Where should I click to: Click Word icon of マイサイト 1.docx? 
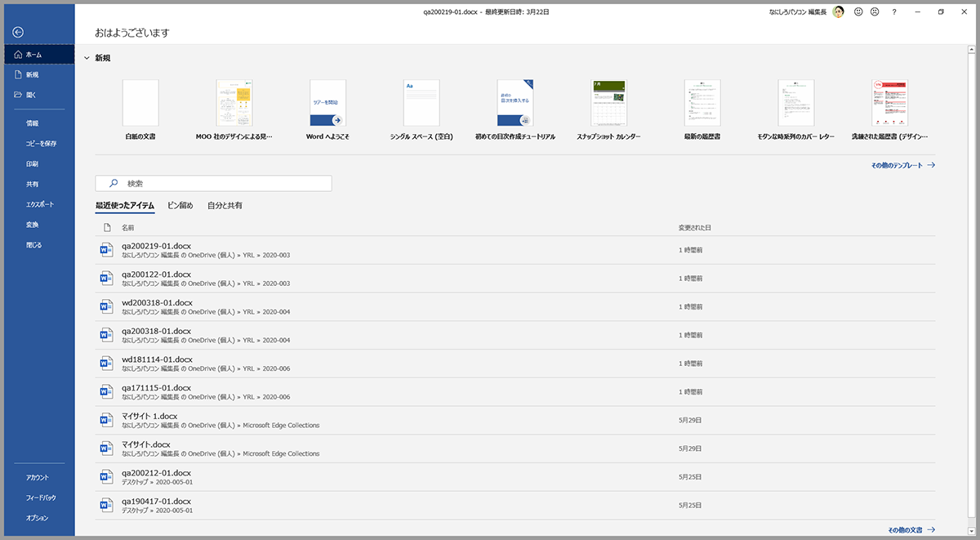click(105, 419)
